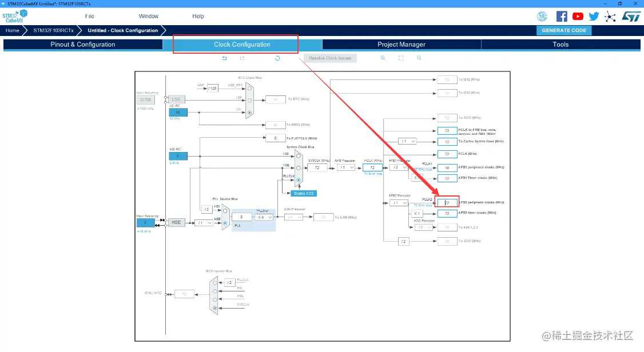This screenshot has height=352, width=644.
Task: Select HSE_RTC in RTC Clock Mux
Action: pyautogui.click(x=249, y=89)
